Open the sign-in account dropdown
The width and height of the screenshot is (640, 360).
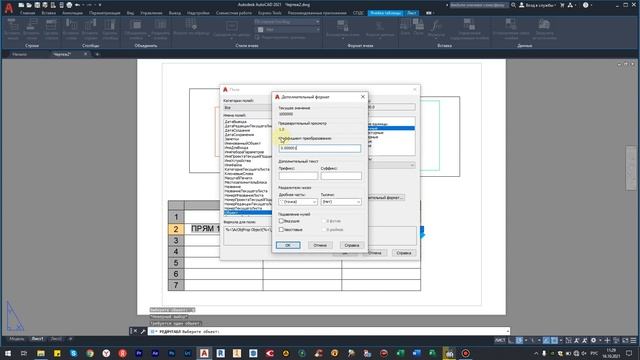click(x=538, y=5)
